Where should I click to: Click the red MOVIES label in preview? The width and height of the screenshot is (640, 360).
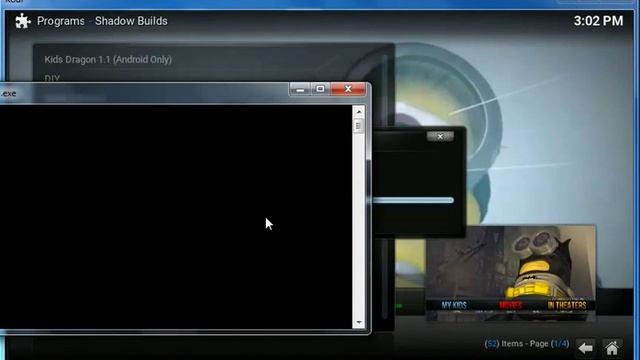(510, 305)
